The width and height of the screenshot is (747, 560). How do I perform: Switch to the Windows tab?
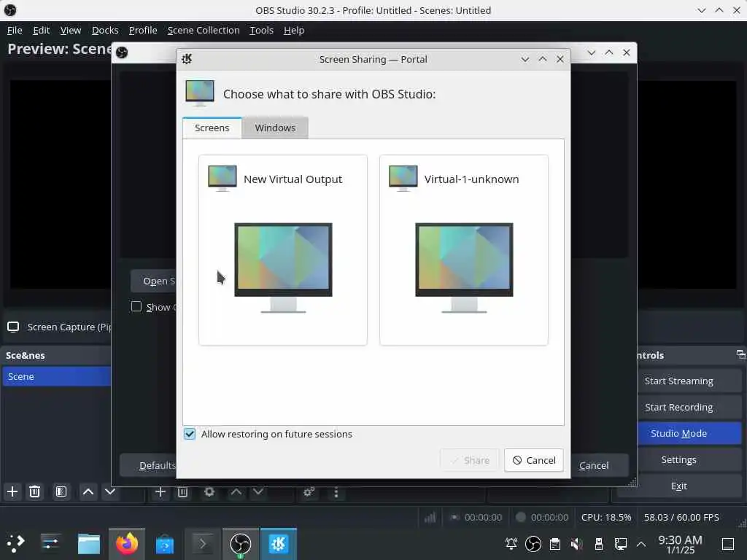[x=275, y=128]
